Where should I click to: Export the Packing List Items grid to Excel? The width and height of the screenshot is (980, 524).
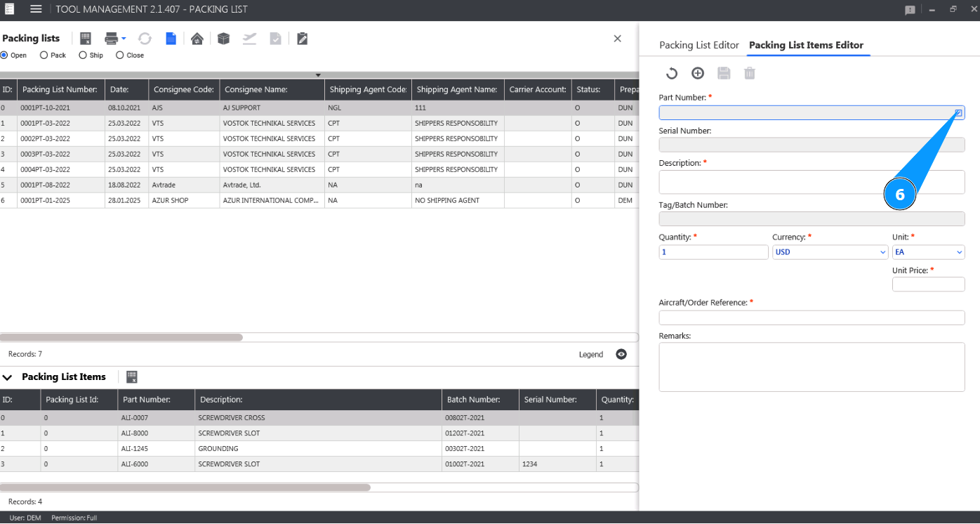131,377
